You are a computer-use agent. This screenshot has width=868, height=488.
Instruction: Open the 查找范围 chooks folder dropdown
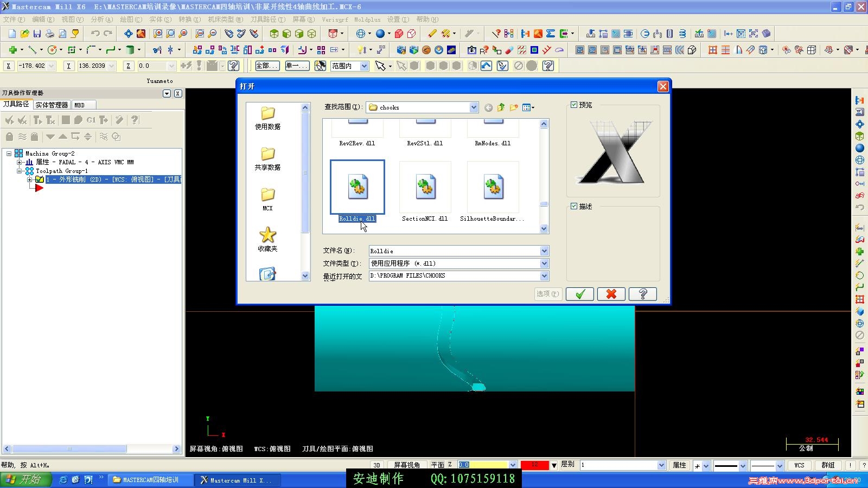point(474,107)
